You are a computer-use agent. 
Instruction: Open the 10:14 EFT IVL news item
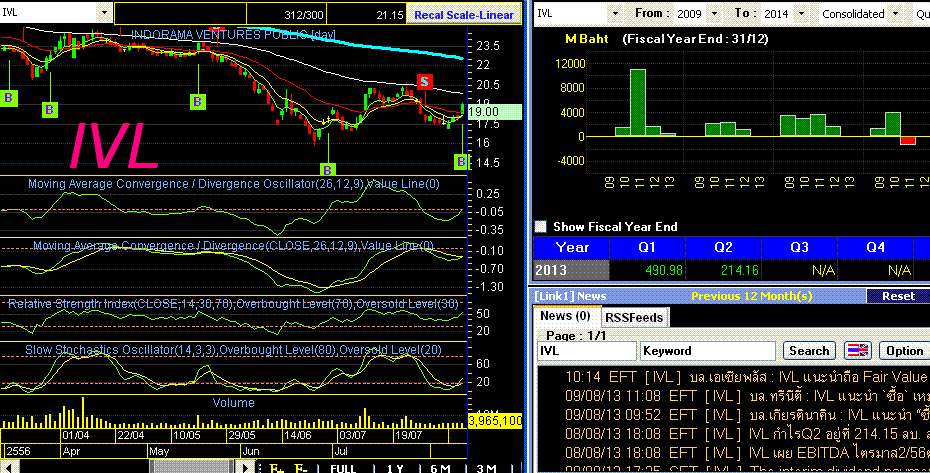[746, 376]
